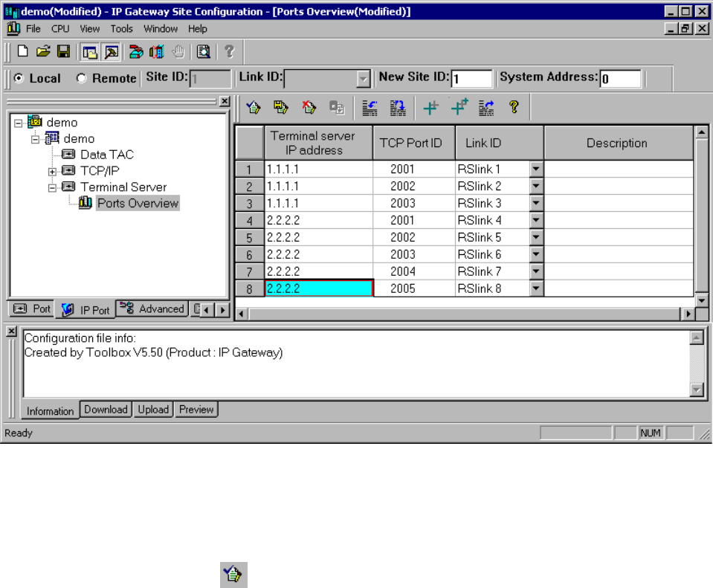The width and height of the screenshot is (713, 588).
Task: Switch to the Information output tab
Action: [50, 410]
